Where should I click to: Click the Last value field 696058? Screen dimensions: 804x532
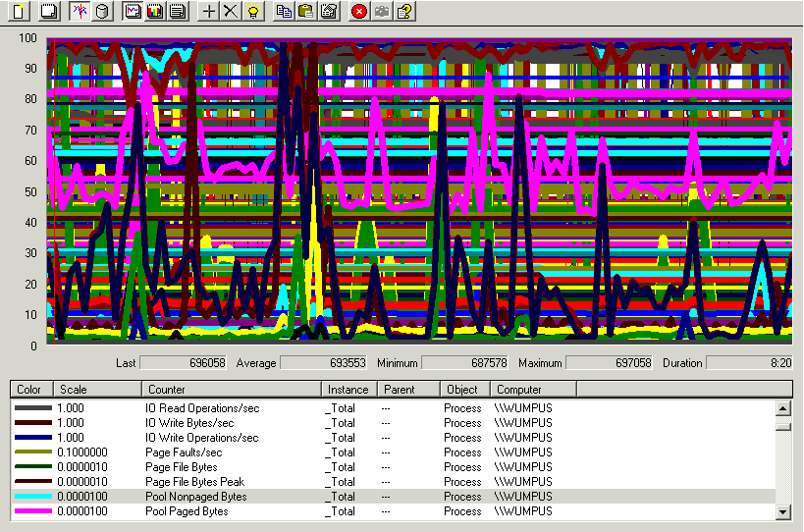click(183, 363)
